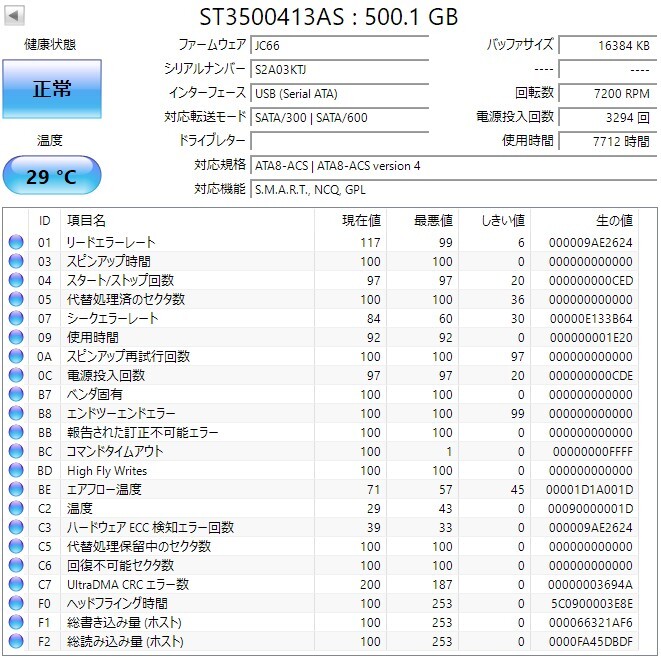Select the リードエラーレート attribute name
Viewport: 661px width, 658px height.
[111, 242]
